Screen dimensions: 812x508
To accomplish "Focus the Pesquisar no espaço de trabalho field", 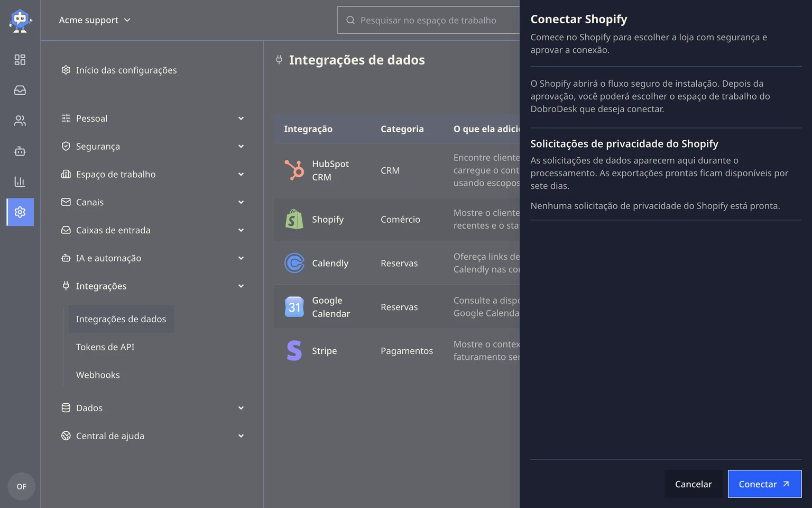I will coord(428,20).
